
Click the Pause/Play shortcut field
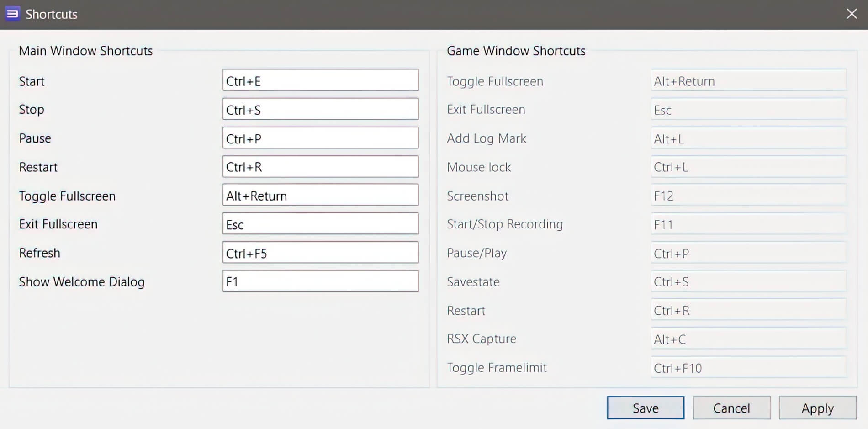coord(748,252)
